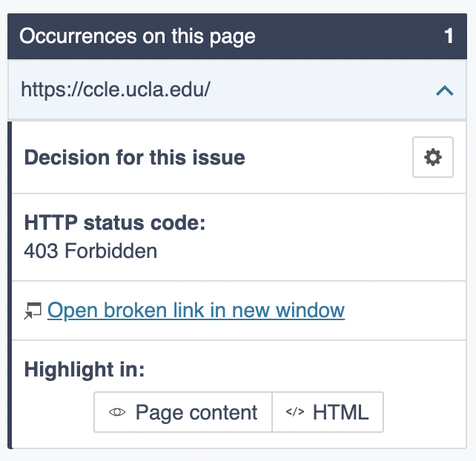Click the Highlight in label
This screenshot has height=461, width=476.
[x=85, y=369]
